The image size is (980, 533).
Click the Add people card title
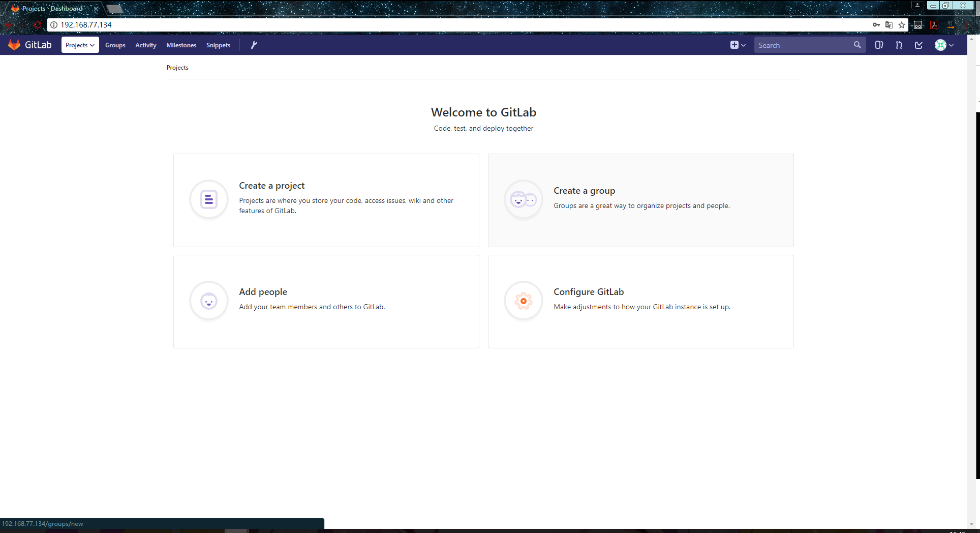263,292
